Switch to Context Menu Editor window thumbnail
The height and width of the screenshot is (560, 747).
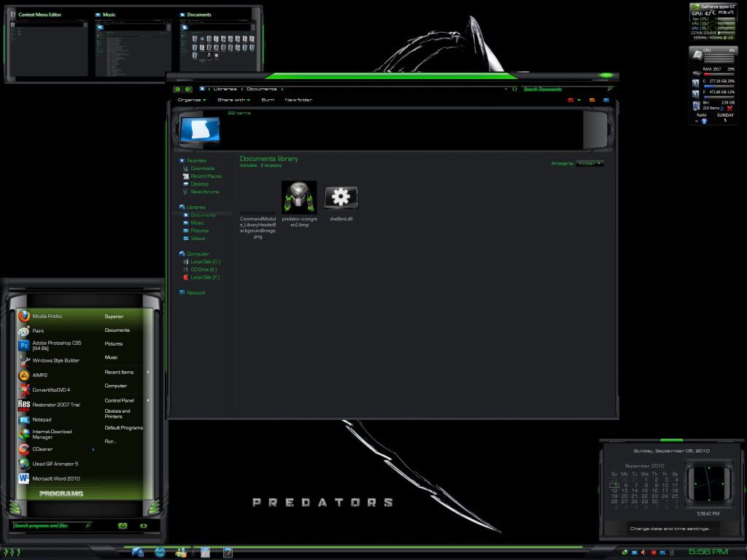47,44
